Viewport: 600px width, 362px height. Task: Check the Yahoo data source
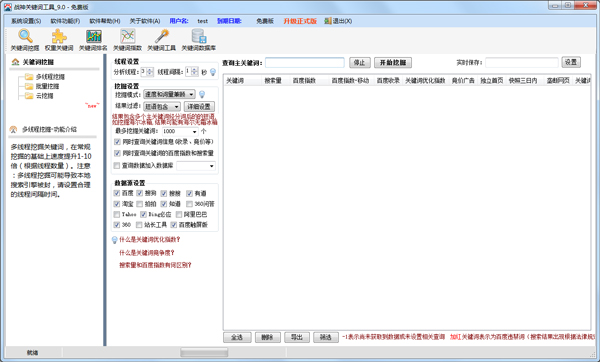117,214
